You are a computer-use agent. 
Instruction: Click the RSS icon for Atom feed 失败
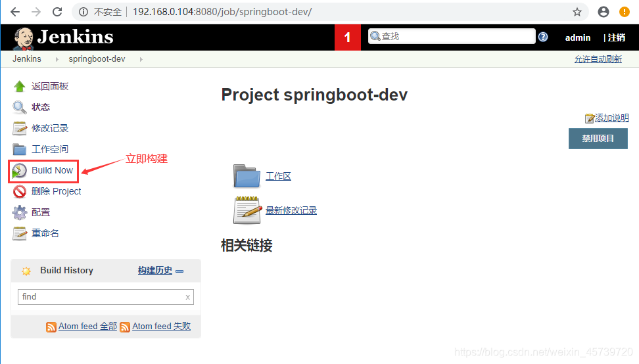pyautogui.click(x=125, y=327)
